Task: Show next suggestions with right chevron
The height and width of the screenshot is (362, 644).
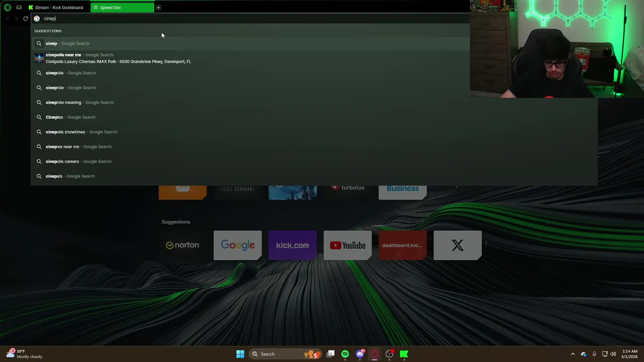Action: point(486,244)
